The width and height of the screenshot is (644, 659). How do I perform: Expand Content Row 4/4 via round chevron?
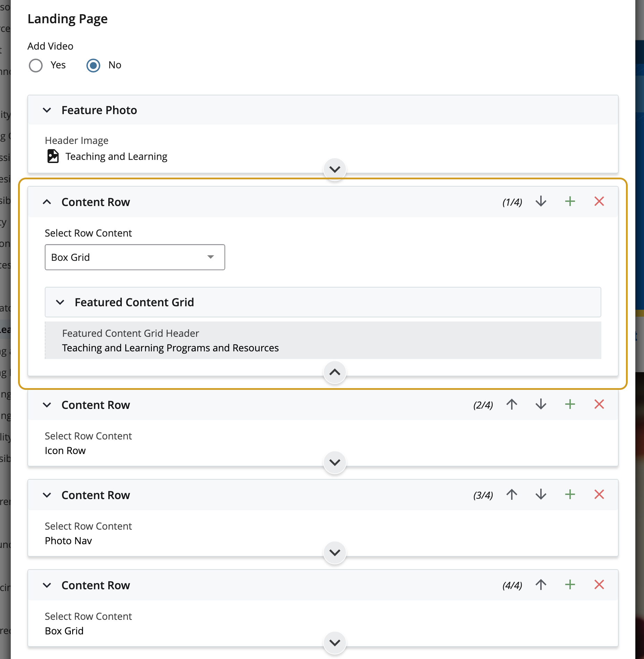tap(335, 643)
